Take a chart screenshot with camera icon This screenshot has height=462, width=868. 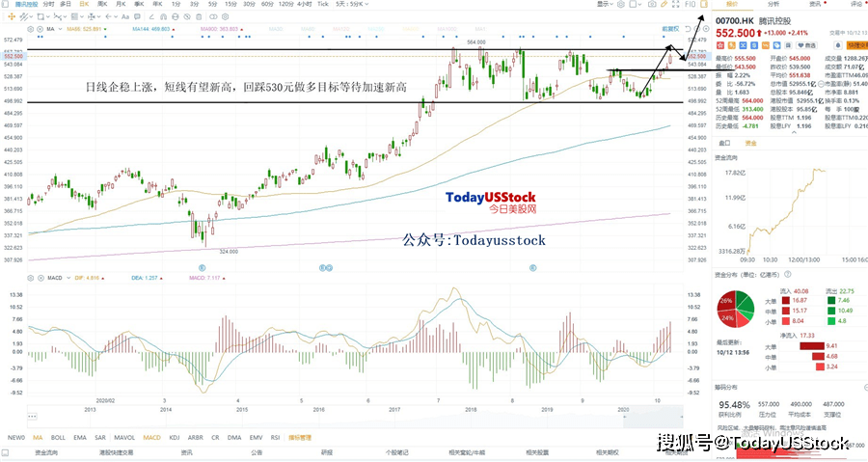point(652,4)
